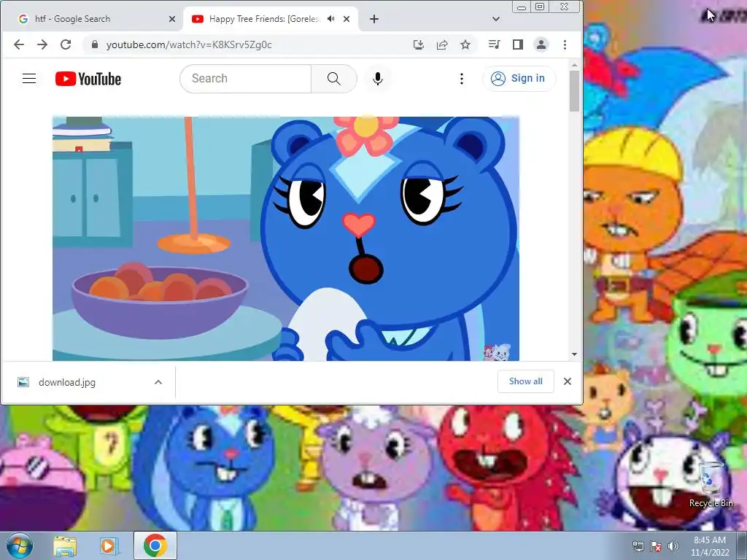Go forward using the browser forward arrow
The image size is (747, 560).
(42, 44)
